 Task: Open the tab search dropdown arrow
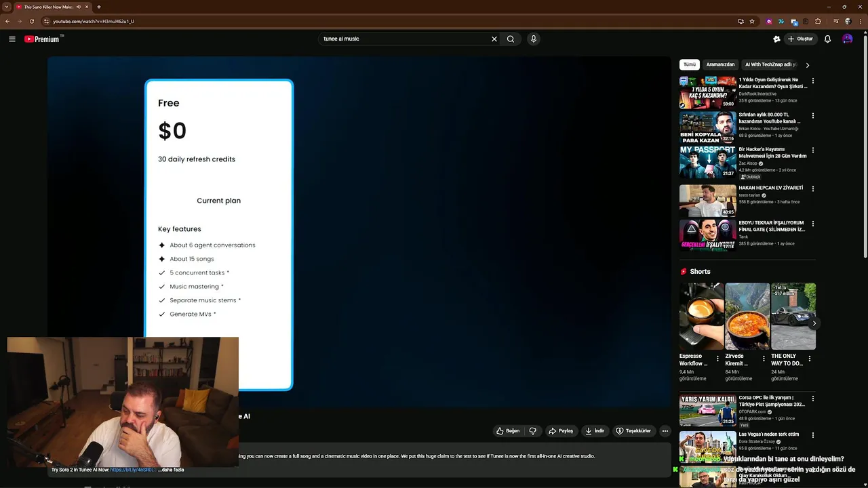[7, 7]
